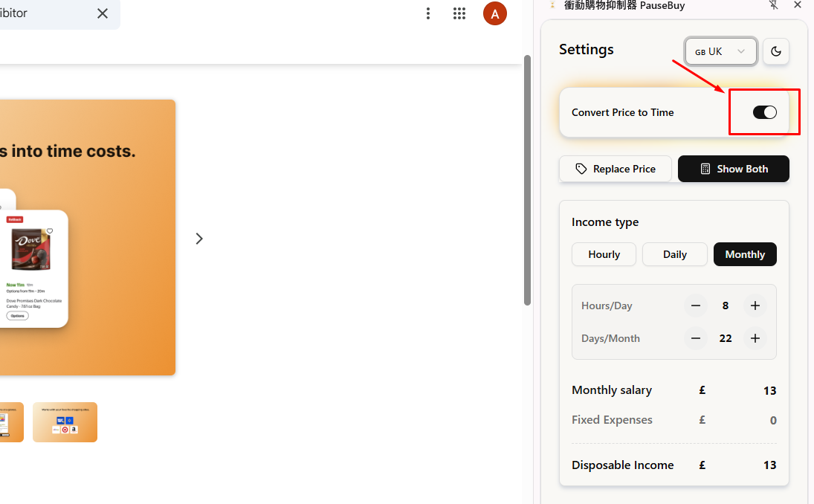The height and width of the screenshot is (504, 814).
Task: Select the Daily income type
Action: coord(674,254)
